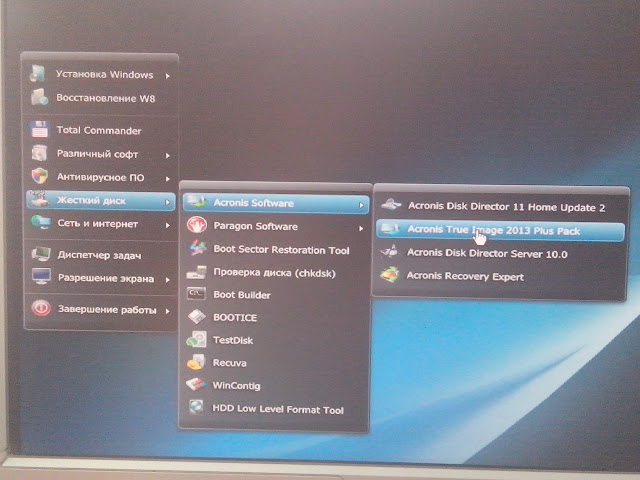Viewport: 640px width, 480px height.
Task: Start the BOOTICE utility
Action: tap(276, 318)
